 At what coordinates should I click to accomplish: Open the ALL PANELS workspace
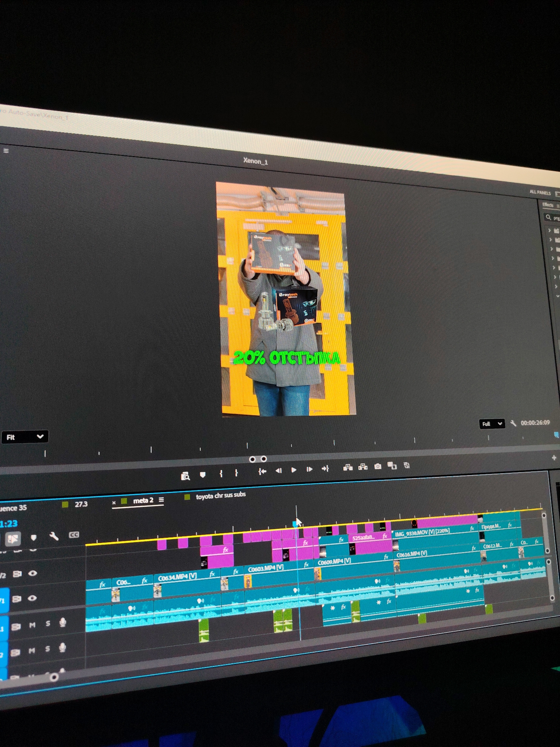point(540,192)
